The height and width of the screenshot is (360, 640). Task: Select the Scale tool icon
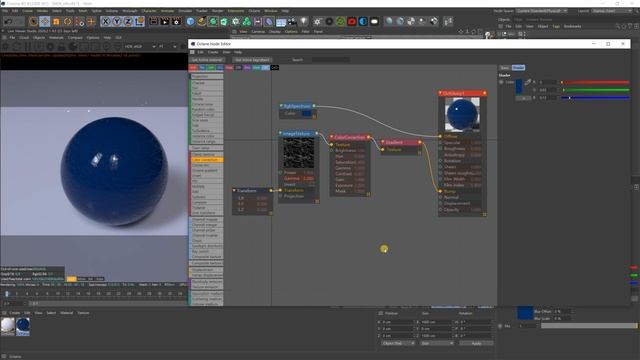pyautogui.click(x=56, y=21)
